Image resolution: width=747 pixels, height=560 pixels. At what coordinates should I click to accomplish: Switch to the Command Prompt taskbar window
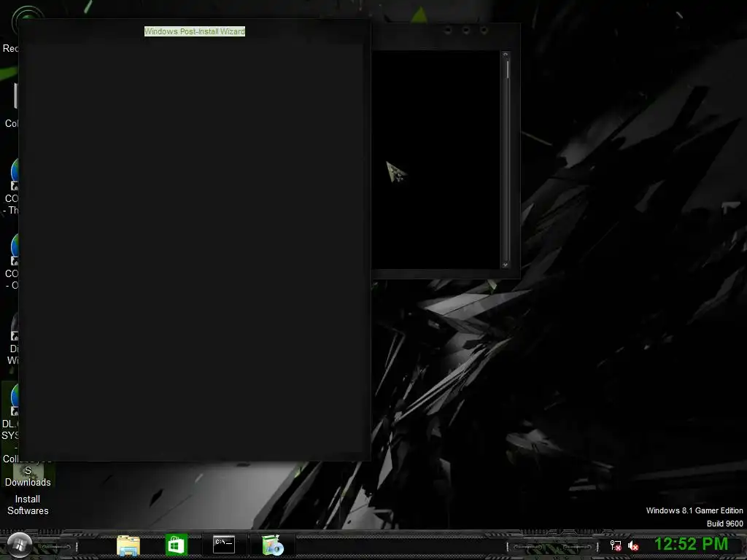point(224,545)
